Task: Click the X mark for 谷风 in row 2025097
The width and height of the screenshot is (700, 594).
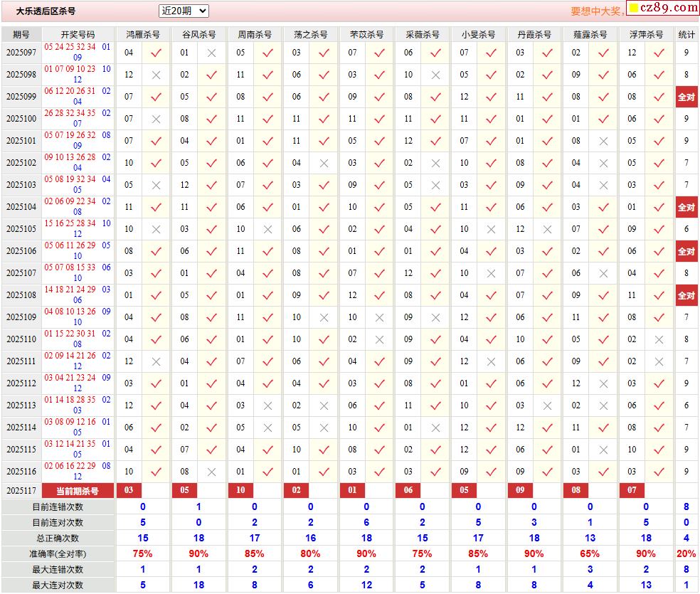Action: tap(211, 53)
